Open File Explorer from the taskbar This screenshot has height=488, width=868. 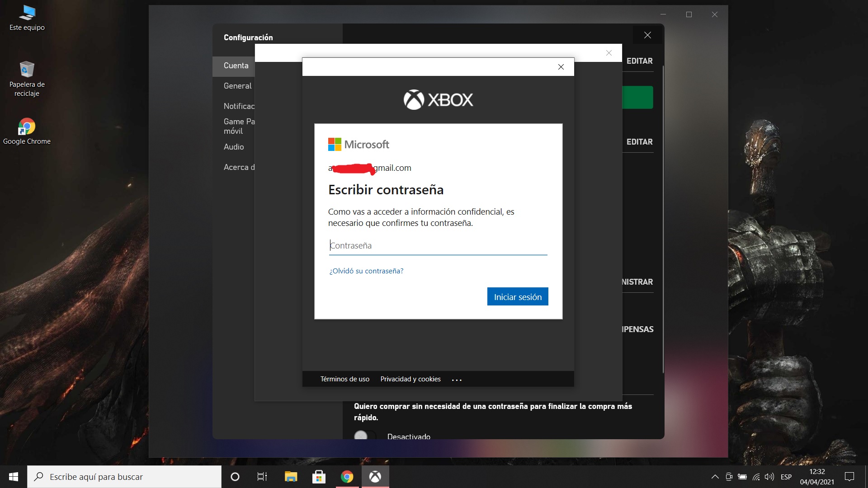[291, 477]
